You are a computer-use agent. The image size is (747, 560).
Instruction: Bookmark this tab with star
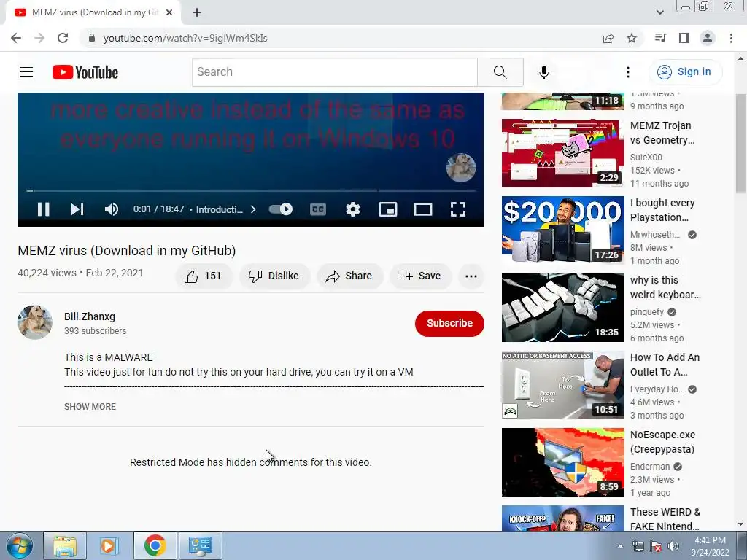pos(632,38)
